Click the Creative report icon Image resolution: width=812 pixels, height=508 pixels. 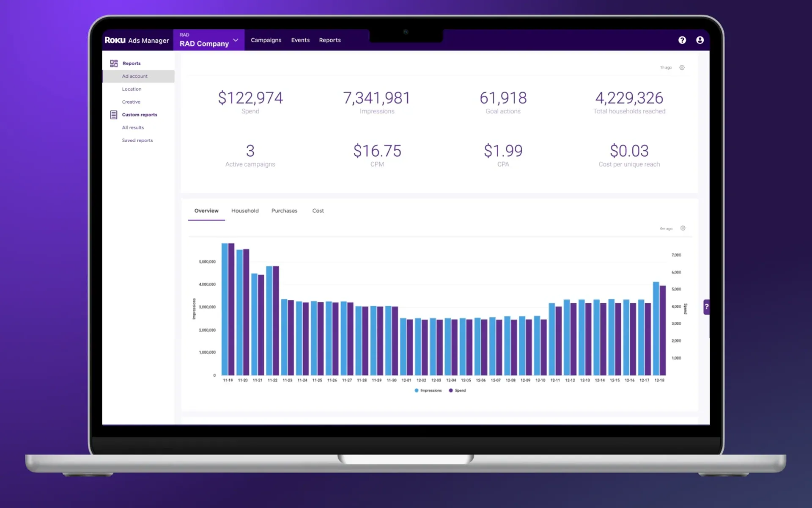[130, 101]
